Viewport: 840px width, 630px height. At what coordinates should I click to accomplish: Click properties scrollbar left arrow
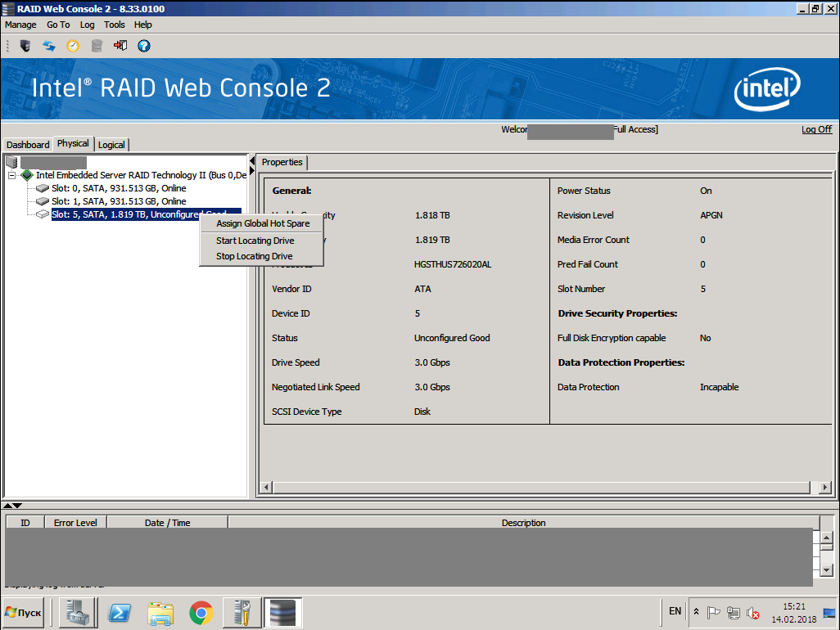tap(266, 487)
